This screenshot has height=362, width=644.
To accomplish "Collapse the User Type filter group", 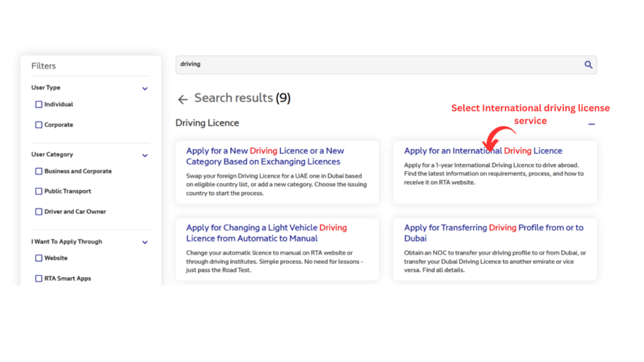I will tap(145, 88).
